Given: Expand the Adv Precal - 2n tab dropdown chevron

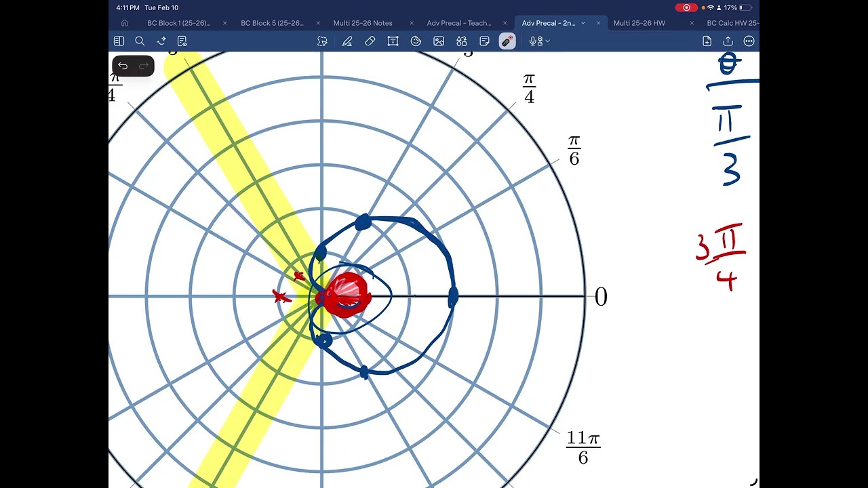Looking at the screenshot, I should tap(583, 23).
